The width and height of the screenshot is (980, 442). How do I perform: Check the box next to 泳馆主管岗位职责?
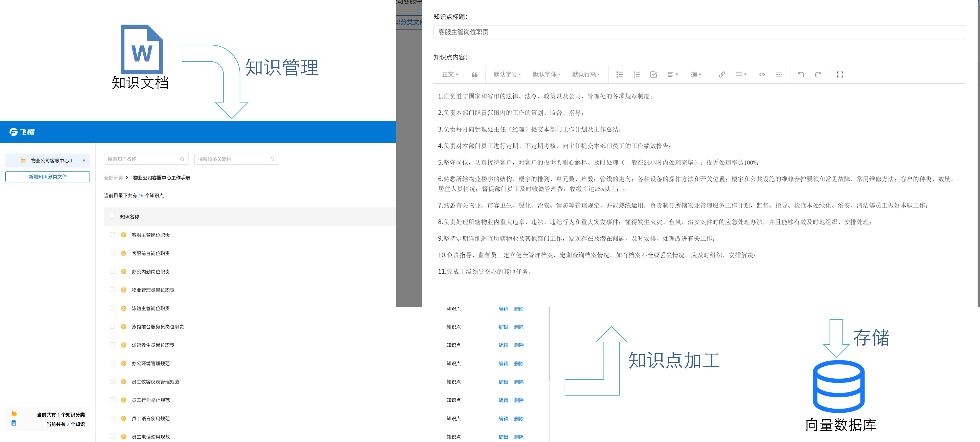point(112,308)
